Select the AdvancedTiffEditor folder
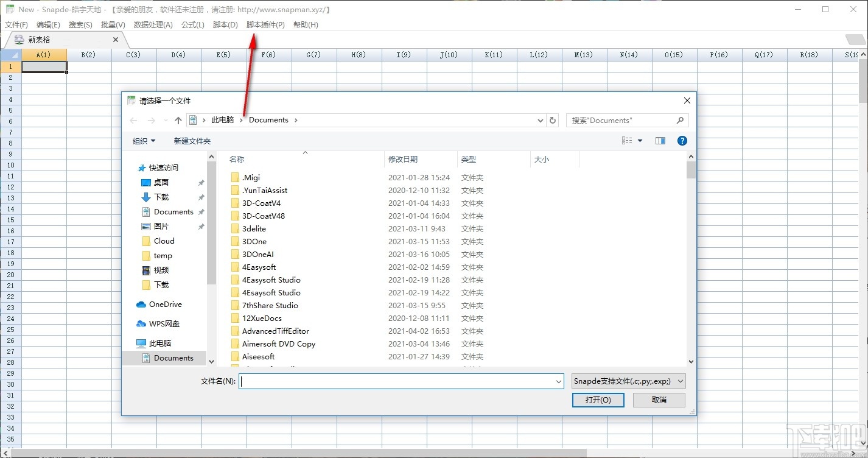Screen dimensions: 868x458 pyautogui.click(x=270, y=331)
